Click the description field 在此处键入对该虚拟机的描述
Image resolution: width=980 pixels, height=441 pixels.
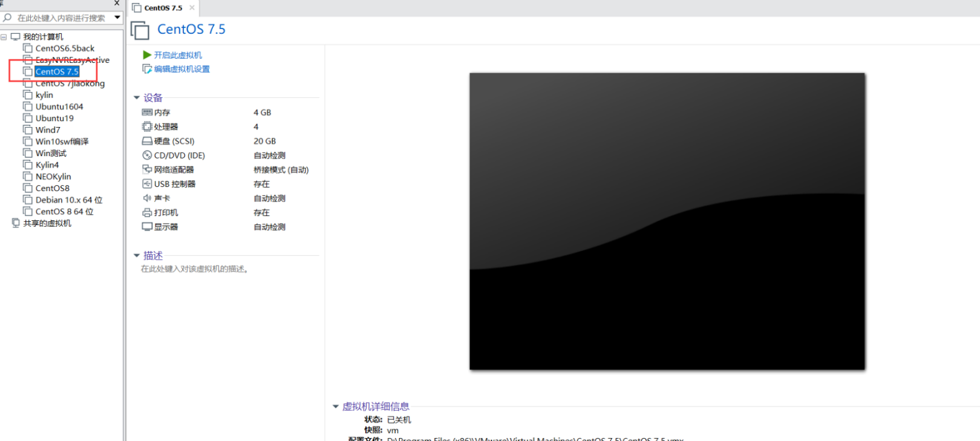point(195,269)
